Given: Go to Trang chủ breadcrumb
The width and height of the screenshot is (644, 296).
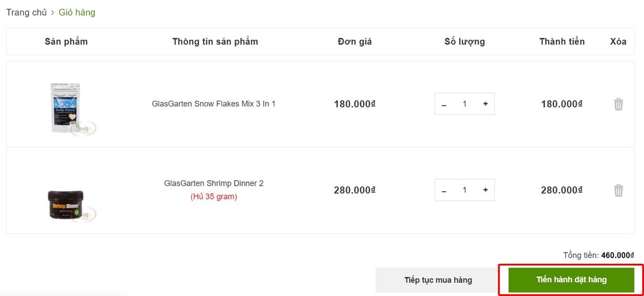Looking at the screenshot, I should [26, 13].
